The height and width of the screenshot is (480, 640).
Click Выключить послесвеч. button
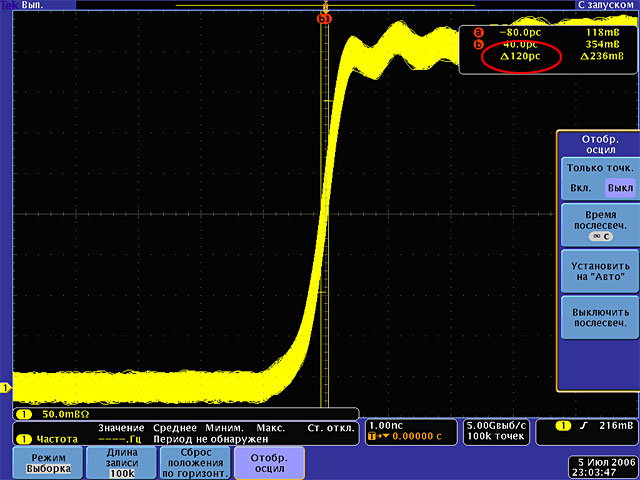click(600, 318)
